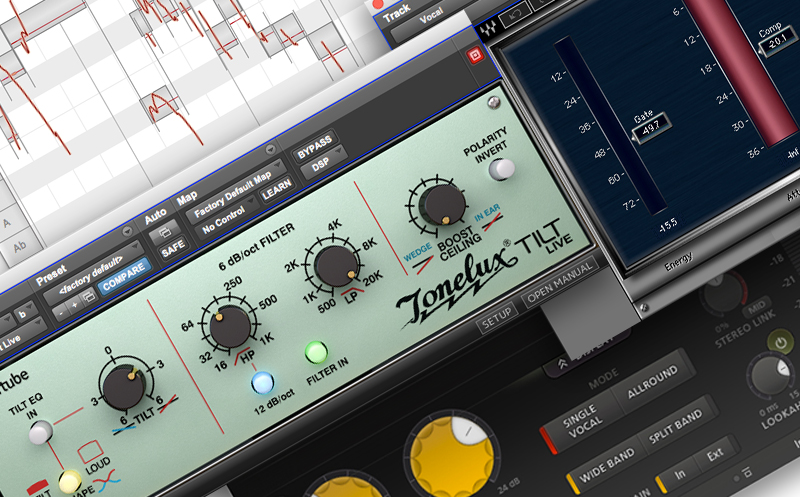800x497 pixels.
Task: Click the LP filter frequency knob
Action: click(x=336, y=267)
